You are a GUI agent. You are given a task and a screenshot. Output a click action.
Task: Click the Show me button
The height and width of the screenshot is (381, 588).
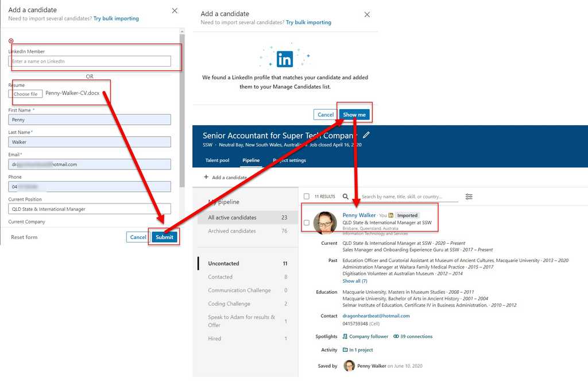click(355, 114)
